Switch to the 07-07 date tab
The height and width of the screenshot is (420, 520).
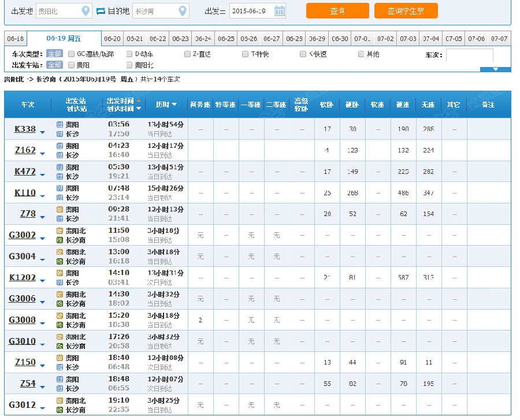coord(499,39)
